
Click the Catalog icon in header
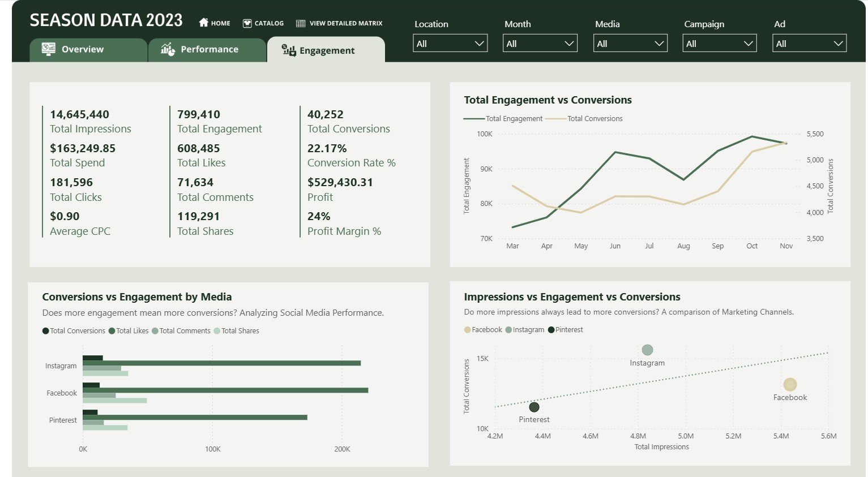247,23
